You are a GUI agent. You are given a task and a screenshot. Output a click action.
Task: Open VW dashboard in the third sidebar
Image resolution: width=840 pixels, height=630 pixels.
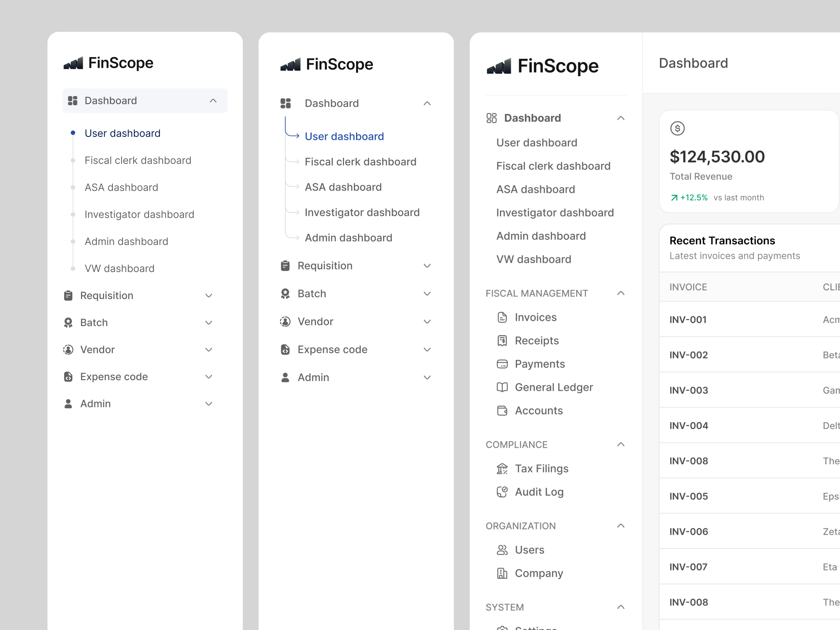[534, 259]
